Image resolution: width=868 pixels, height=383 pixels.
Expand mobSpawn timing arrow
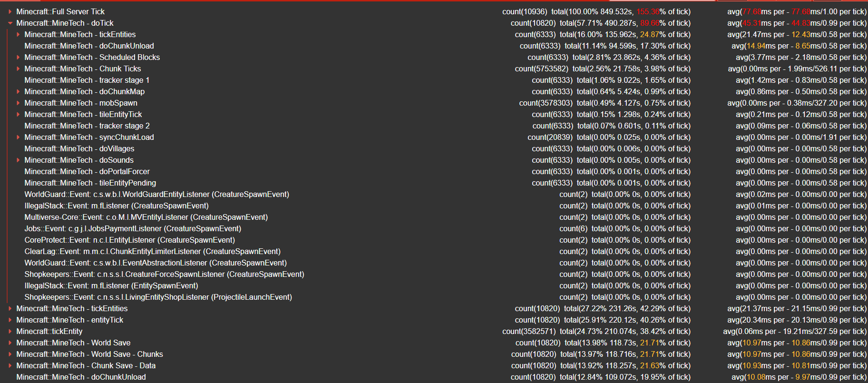coord(18,103)
